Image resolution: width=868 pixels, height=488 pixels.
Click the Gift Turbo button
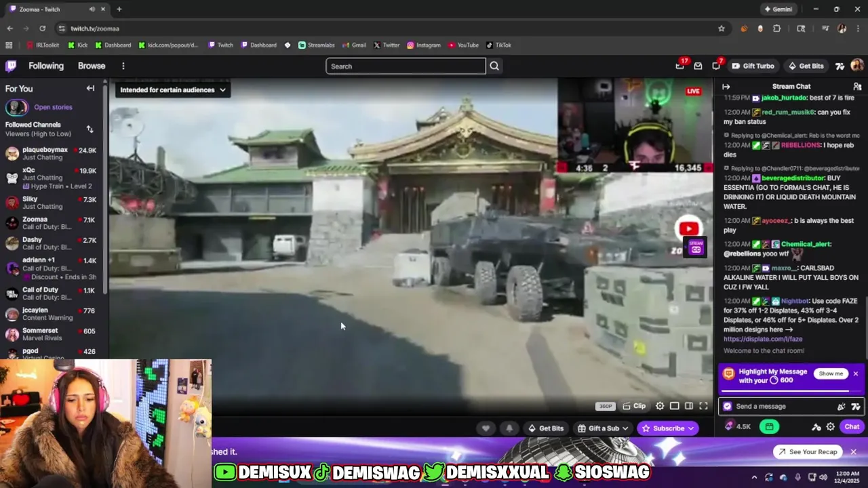point(753,66)
